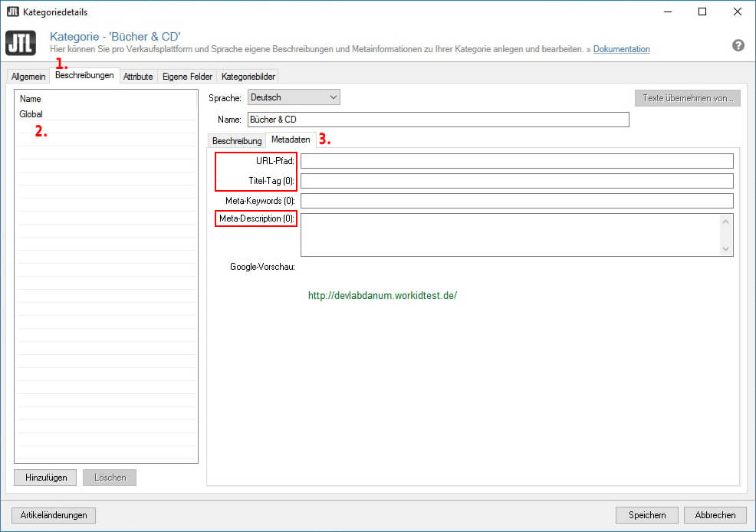Click Abbrechen to cancel

pyautogui.click(x=715, y=515)
